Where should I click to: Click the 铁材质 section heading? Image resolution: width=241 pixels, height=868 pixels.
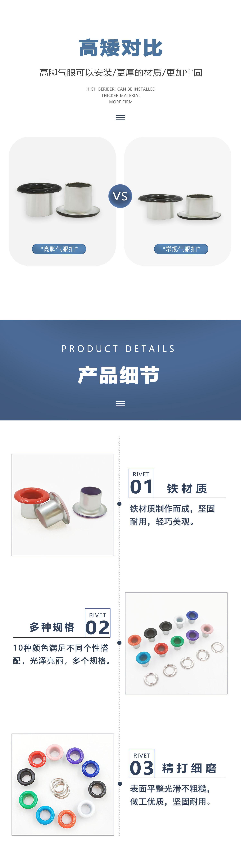187,488
